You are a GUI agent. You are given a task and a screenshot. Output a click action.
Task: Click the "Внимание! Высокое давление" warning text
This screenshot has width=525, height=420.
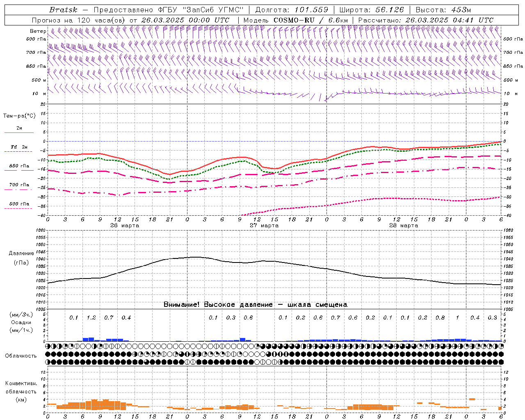pos(218,305)
